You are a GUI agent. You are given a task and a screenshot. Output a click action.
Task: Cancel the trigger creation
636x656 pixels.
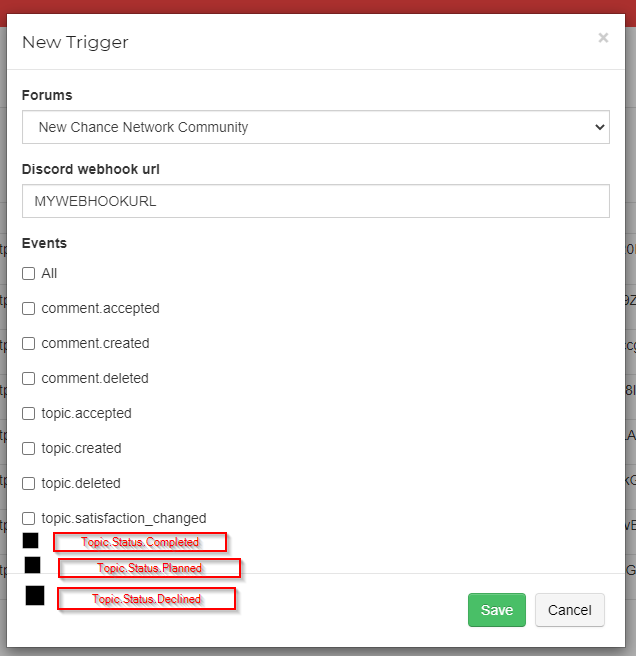(569, 610)
